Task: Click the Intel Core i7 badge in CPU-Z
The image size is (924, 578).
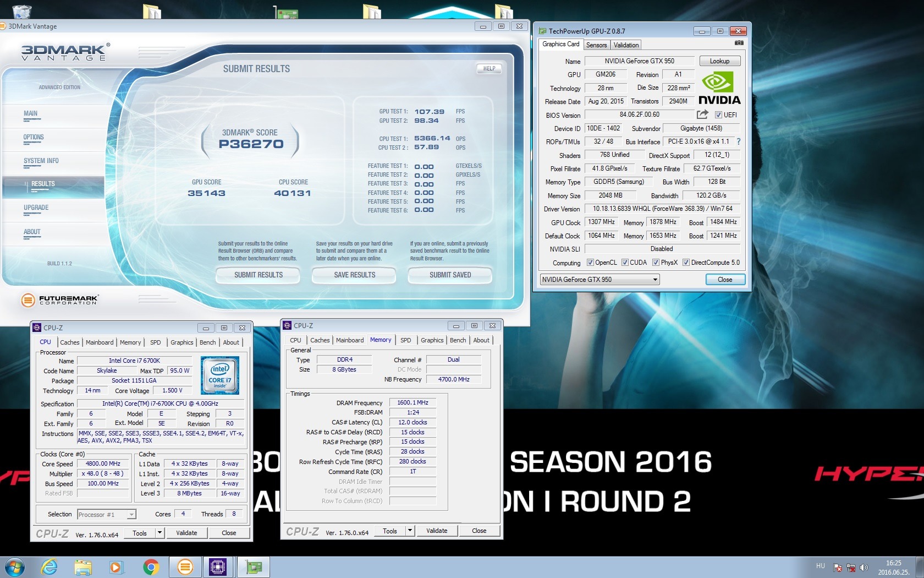Action: (219, 375)
